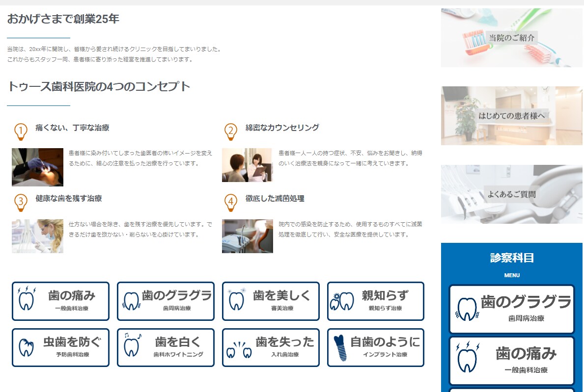584x392 pixels.
Task: Click the text line これからもスタッフ一同
Action: (x=100, y=59)
